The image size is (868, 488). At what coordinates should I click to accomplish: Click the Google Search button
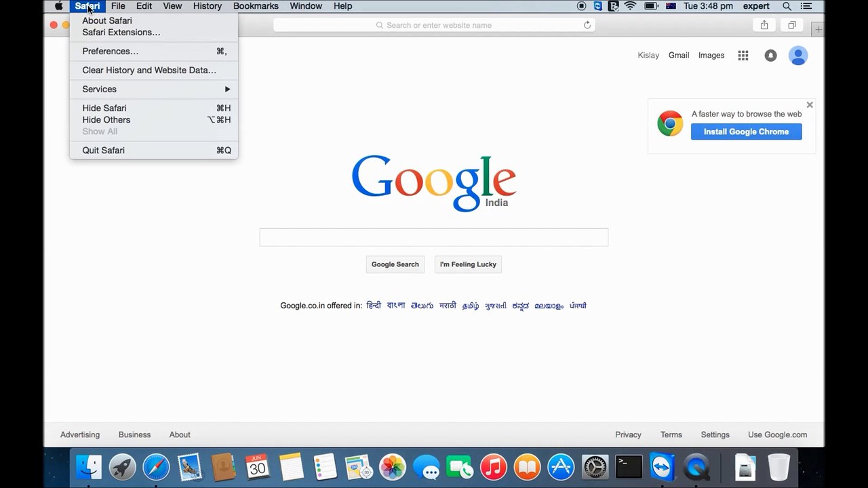click(x=395, y=264)
